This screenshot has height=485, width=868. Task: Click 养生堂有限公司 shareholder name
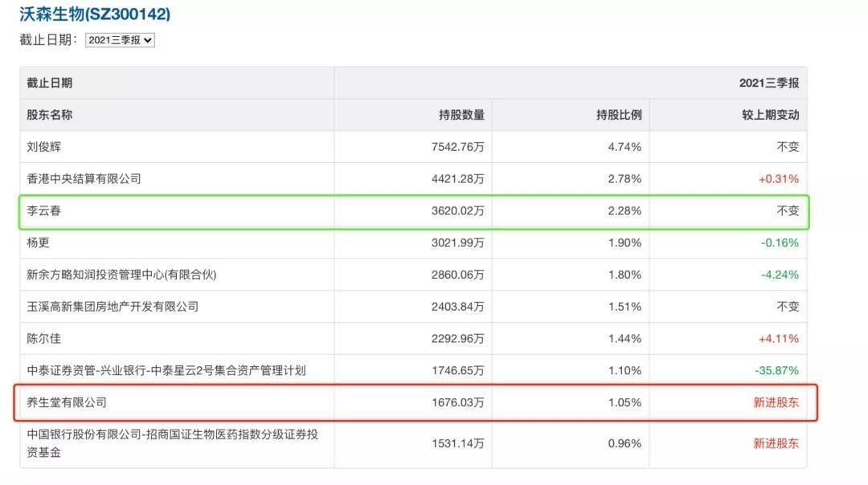67,402
